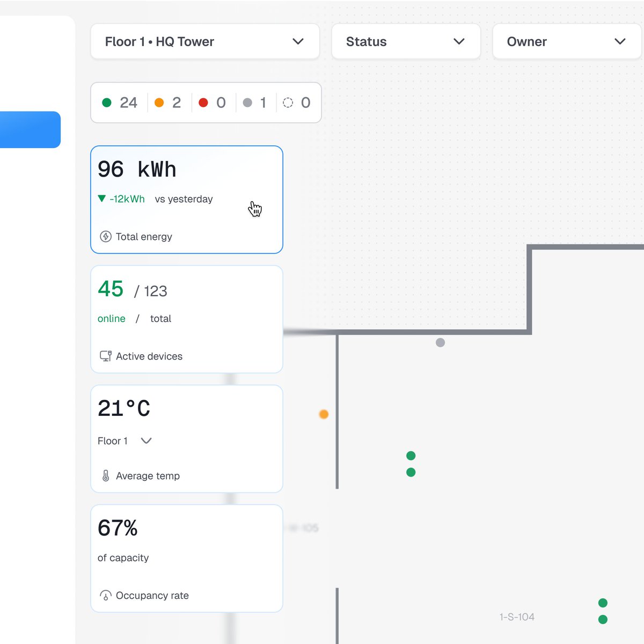Click the 67% occupancy value

tap(118, 528)
